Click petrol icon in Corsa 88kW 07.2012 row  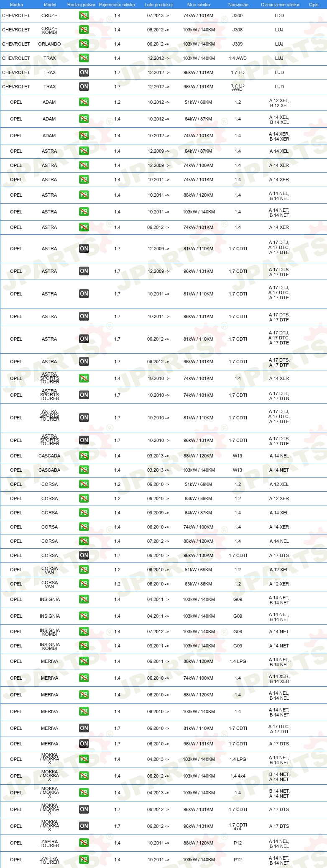coord(84,541)
